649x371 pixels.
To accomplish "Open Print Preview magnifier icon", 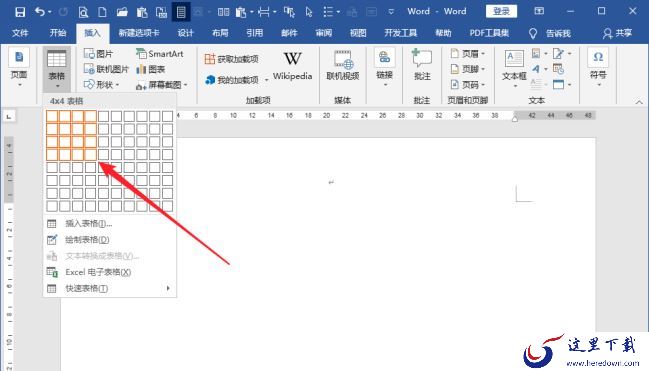I will tap(83, 12).
